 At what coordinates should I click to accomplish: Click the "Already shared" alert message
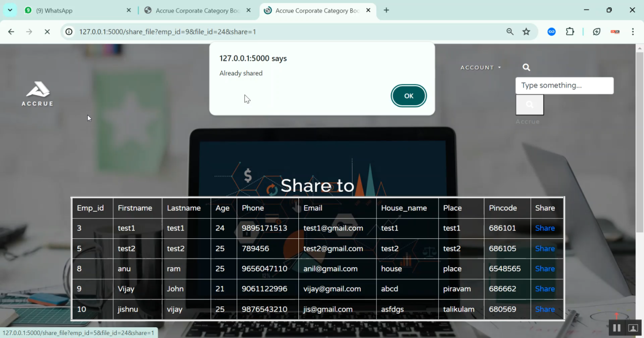(241, 73)
